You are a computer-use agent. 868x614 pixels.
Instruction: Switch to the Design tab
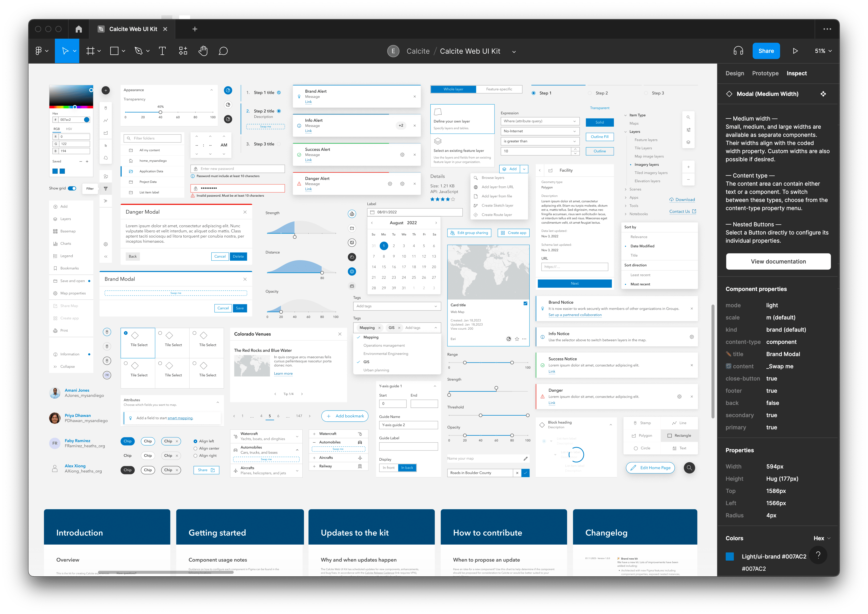[735, 73]
